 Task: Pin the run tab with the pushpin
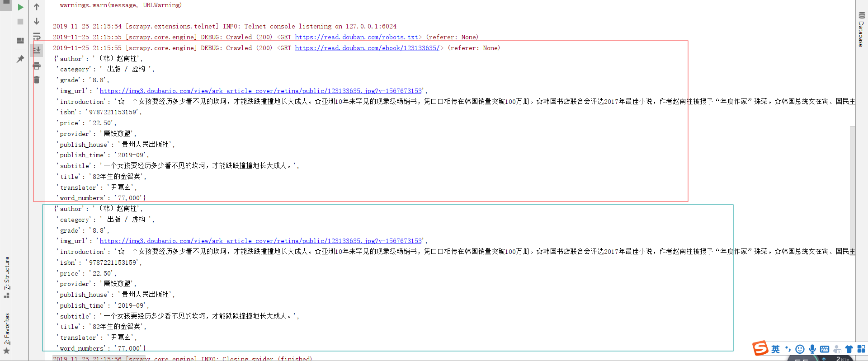click(20, 59)
